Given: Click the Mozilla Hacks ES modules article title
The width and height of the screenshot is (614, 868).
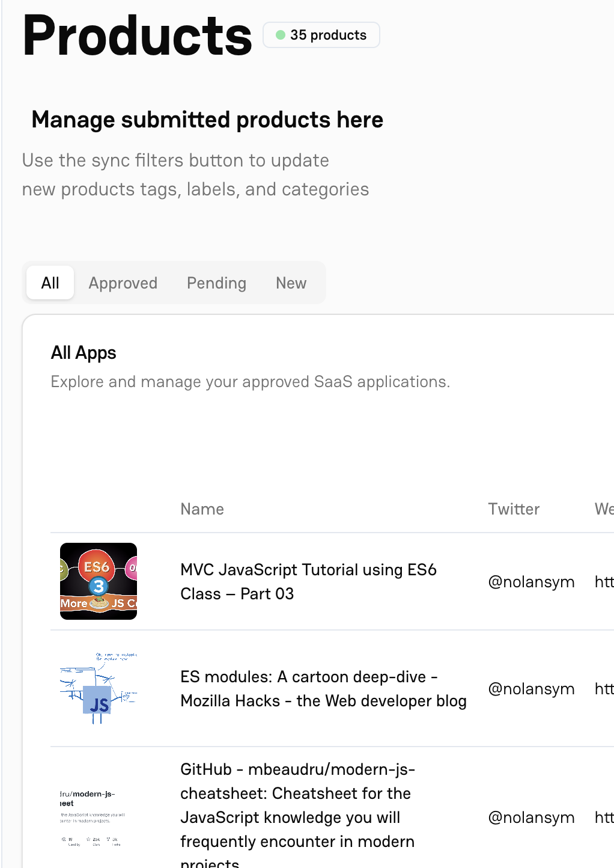Looking at the screenshot, I should (x=323, y=689).
